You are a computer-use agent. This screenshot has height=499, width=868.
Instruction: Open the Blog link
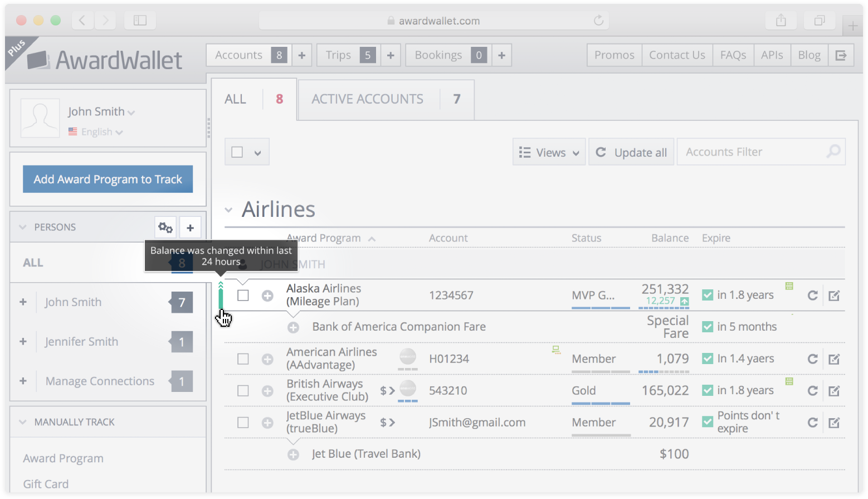809,55
